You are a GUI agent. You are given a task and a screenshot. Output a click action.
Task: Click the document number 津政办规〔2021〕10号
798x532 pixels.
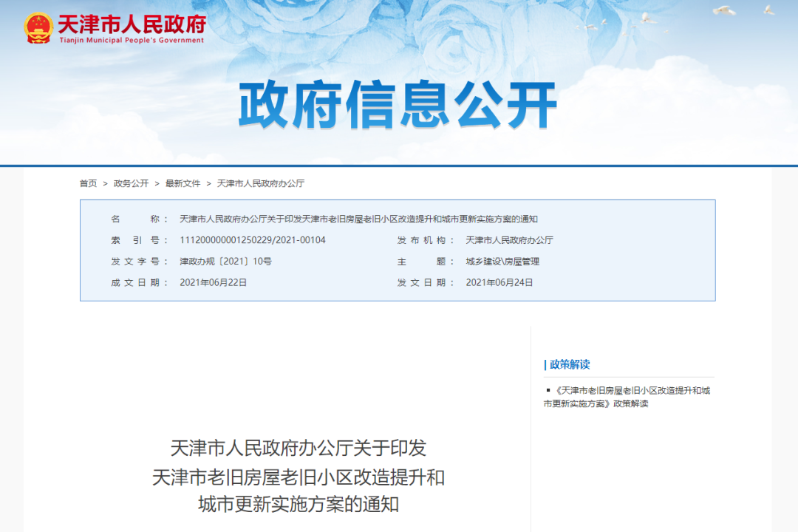(225, 262)
